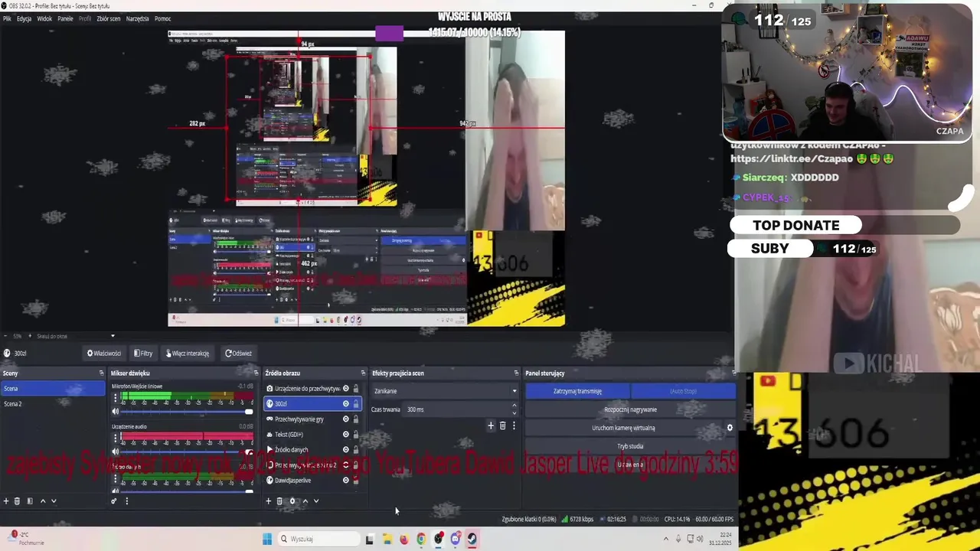
Task: Open the Plik menu
Action: pyautogui.click(x=7, y=18)
